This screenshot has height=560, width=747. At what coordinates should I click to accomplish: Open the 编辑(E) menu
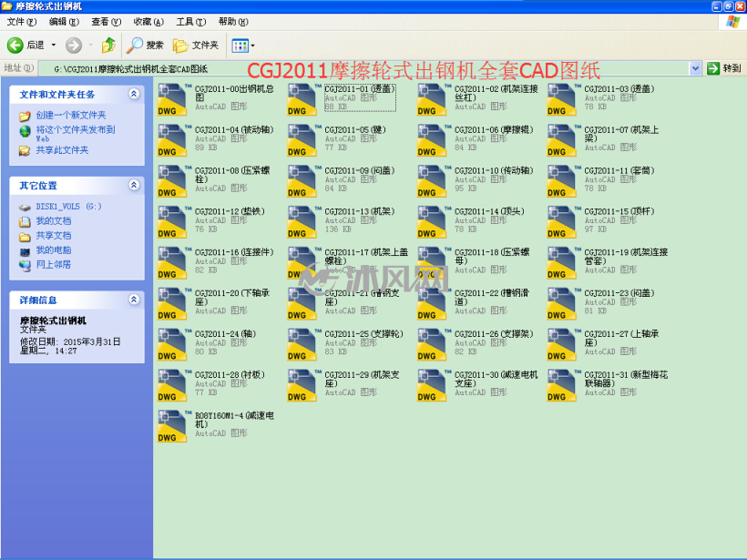click(64, 22)
